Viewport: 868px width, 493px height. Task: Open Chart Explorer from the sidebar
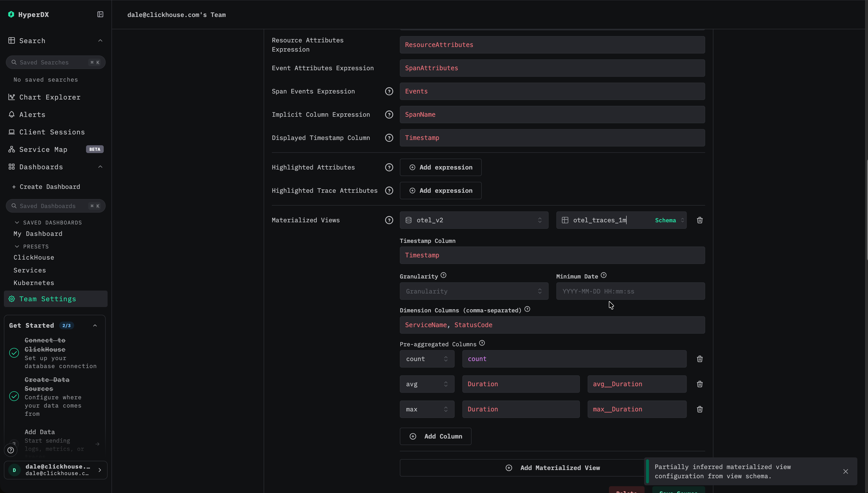click(49, 97)
